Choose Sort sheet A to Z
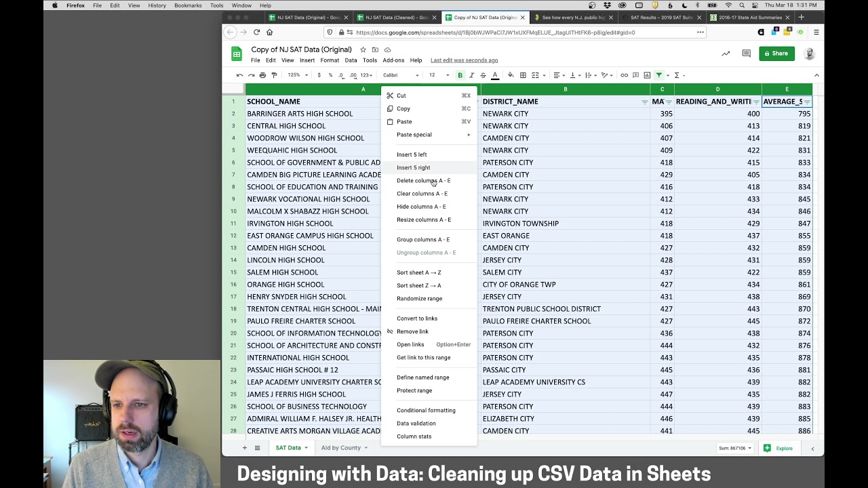 (x=429, y=272)
